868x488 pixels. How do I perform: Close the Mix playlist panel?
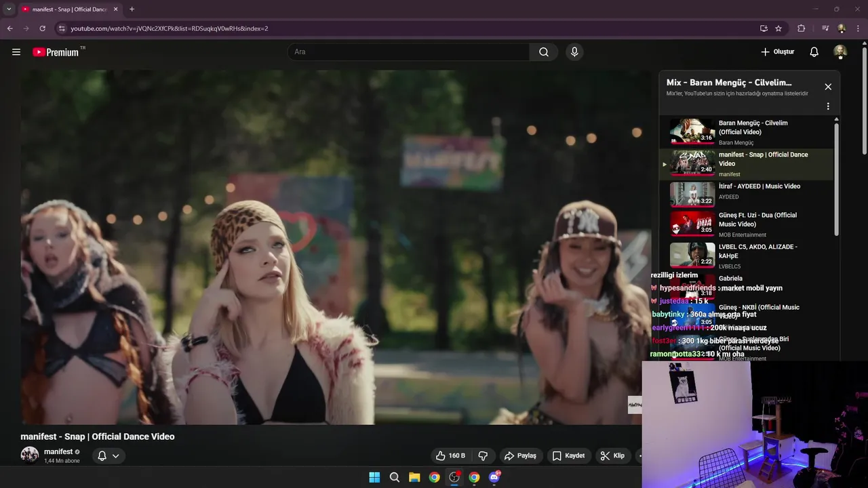(828, 87)
